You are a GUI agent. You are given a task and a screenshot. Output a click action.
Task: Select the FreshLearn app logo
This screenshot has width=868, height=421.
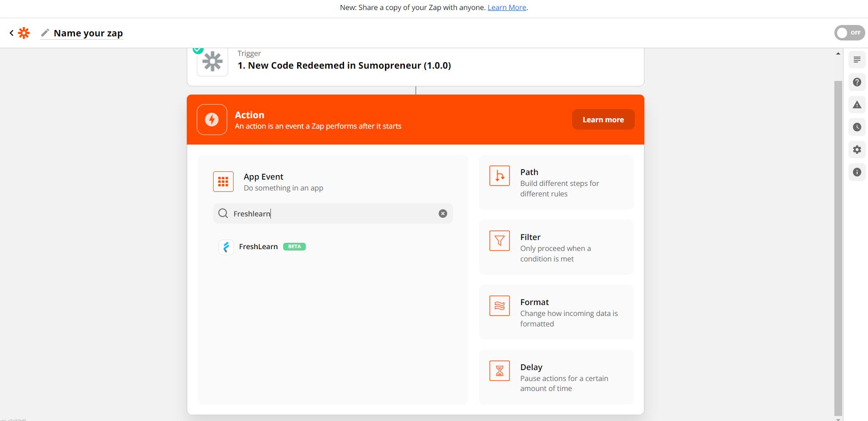click(226, 247)
